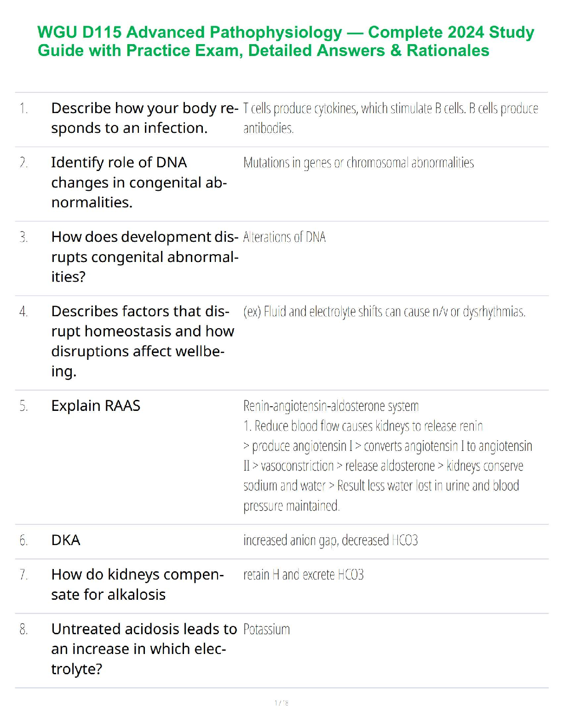
Task: Click question 3 about development disrupting abnormalities
Action: click(x=144, y=257)
